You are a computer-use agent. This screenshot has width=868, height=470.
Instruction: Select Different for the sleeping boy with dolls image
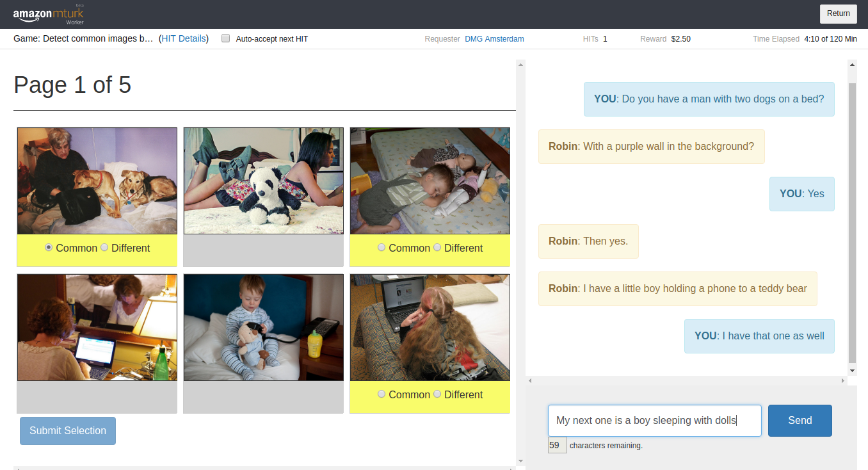pos(437,247)
